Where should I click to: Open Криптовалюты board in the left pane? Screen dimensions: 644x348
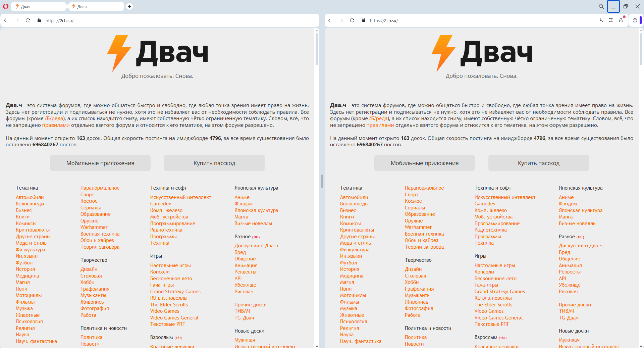point(33,230)
